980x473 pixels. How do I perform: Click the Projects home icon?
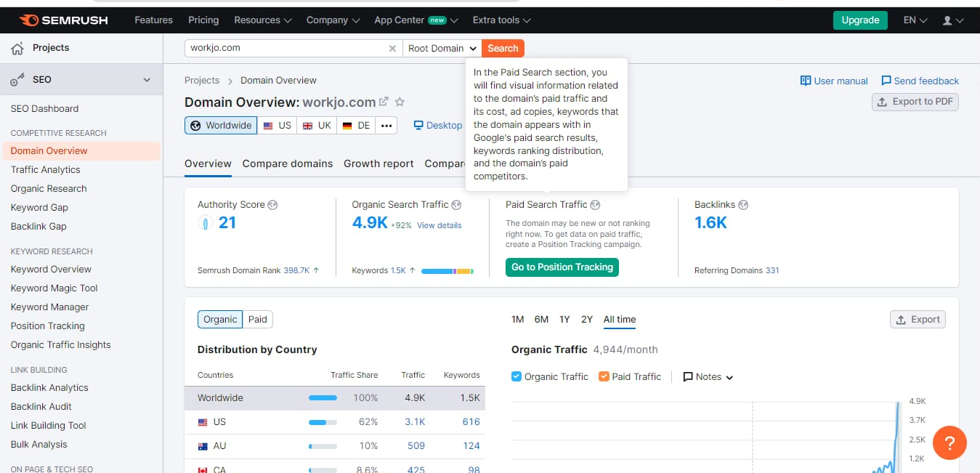[17, 49]
